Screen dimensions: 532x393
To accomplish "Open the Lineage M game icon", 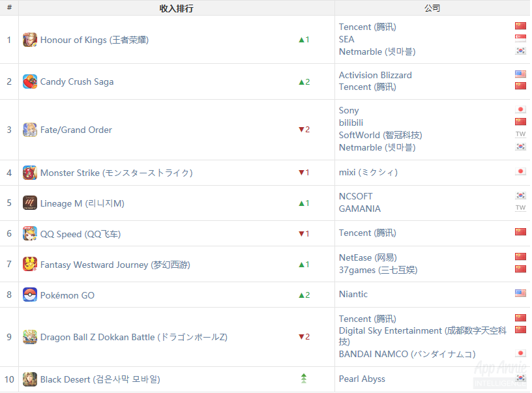I will pyautogui.click(x=30, y=203).
